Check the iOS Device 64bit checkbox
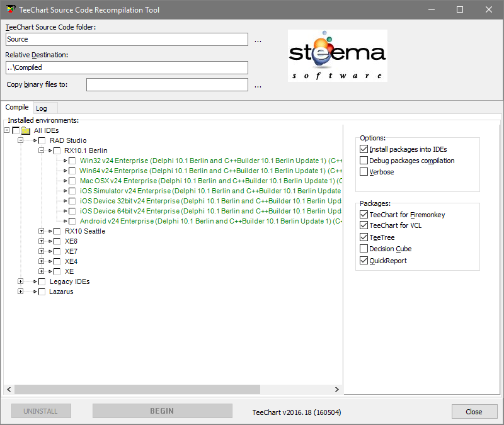The image size is (504, 425). pos(72,211)
